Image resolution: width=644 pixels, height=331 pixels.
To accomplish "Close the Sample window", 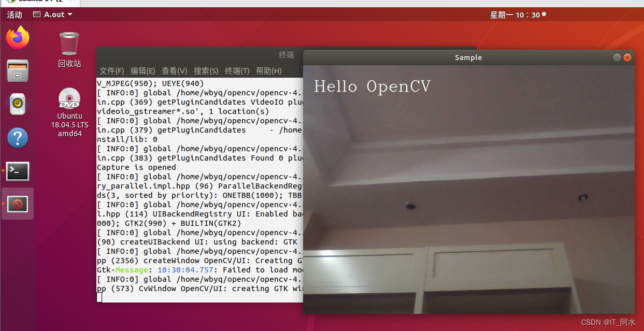I will tap(628, 57).
